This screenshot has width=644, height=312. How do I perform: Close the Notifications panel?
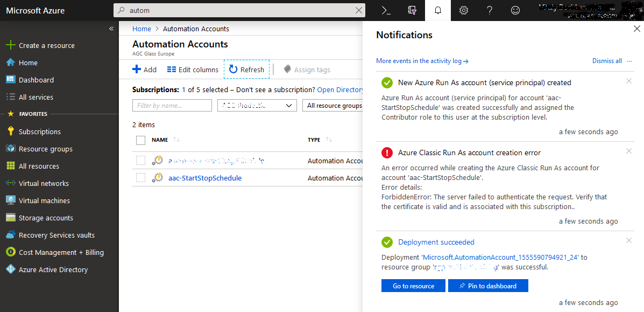pos(636,29)
